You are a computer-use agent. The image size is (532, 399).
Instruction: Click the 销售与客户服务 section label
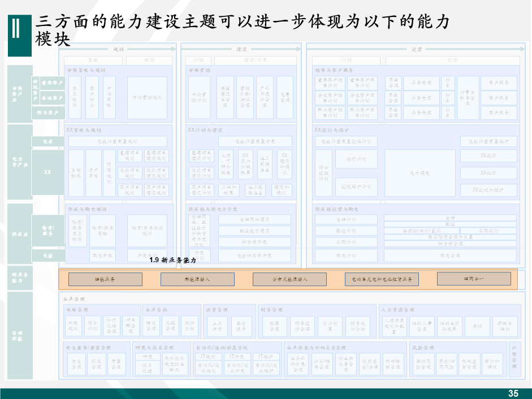click(x=334, y=70)
